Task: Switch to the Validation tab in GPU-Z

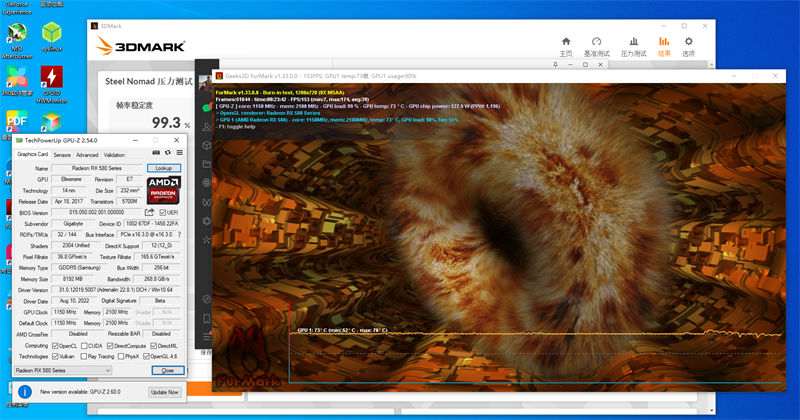Action: pyautogui.click(x=114, y=155)
